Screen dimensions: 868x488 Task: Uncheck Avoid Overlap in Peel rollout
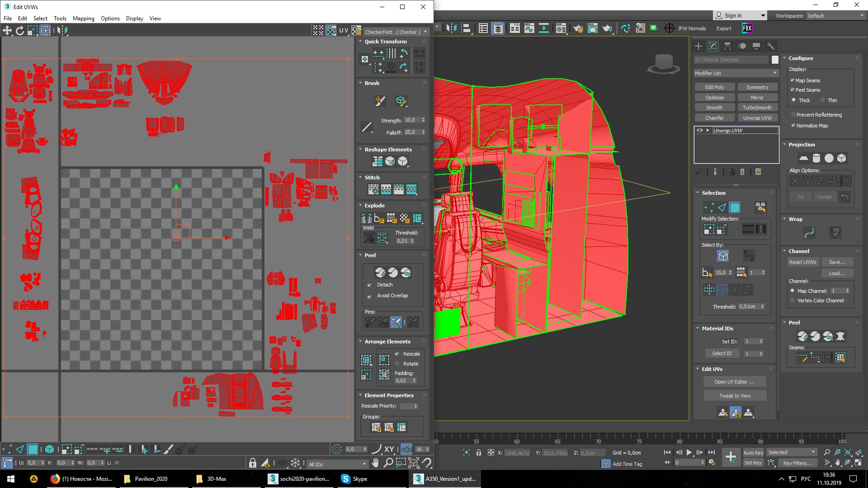(369, 296)
